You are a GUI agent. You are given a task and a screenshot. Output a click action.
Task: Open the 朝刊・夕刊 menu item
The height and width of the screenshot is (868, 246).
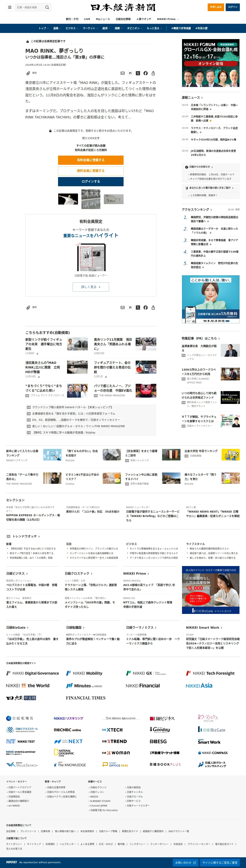tap(72, 19)
